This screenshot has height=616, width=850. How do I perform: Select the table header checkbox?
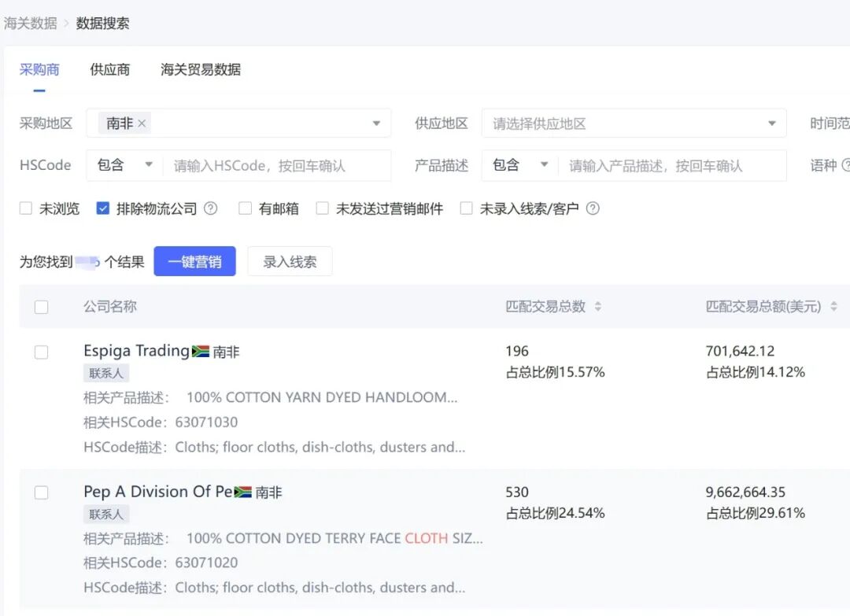point(42,307)
